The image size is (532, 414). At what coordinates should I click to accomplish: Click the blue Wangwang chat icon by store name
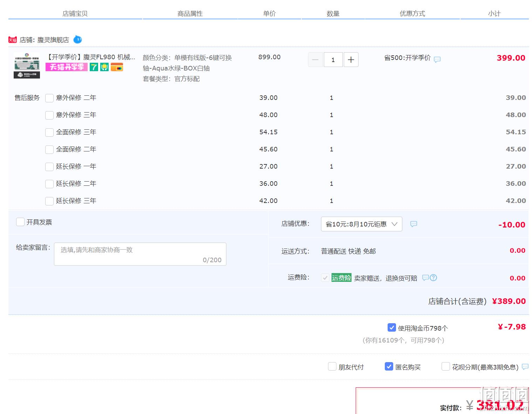(77, 40)
